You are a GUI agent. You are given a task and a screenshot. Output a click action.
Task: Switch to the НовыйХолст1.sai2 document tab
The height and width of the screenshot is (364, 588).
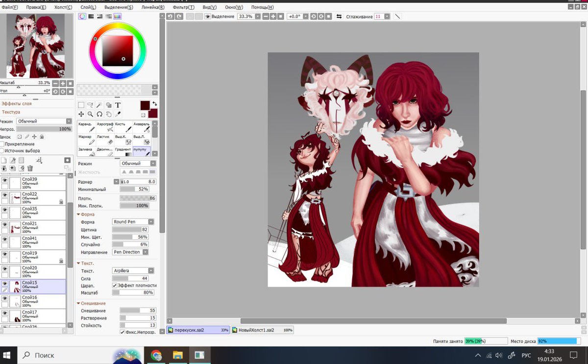coord(262,330)
